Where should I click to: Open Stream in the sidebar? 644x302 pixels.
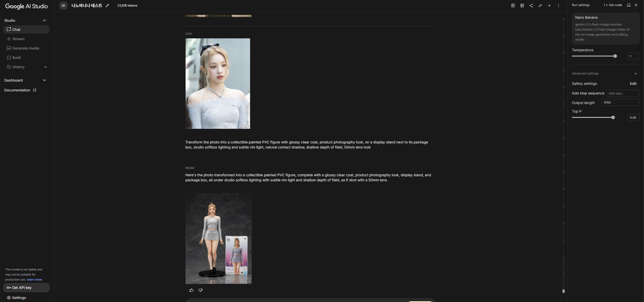coord(18,39)
